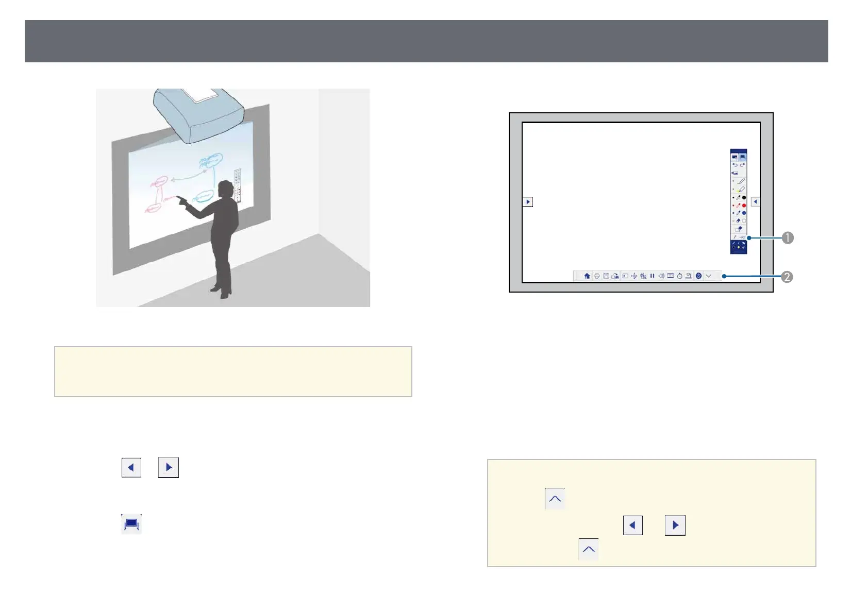Click the Print icon in bottom toolbar
The height and width of the screenshot is (613, 868).
(x=597, y=276)
